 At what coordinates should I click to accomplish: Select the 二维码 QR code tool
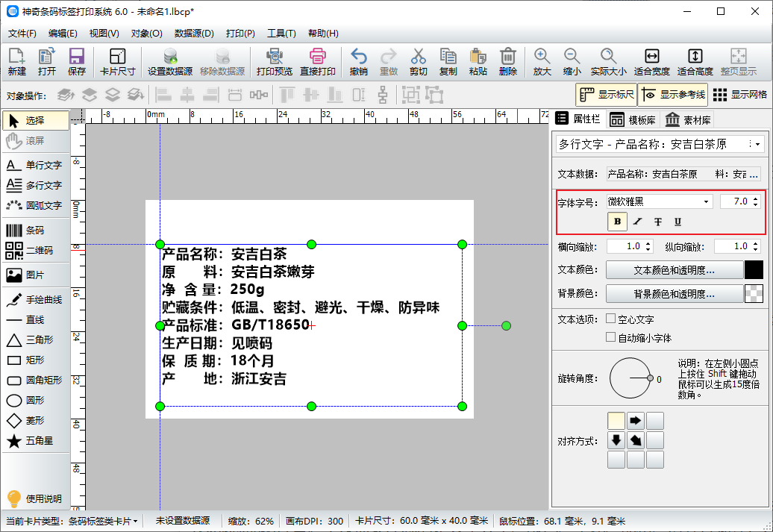click(35, 251)
